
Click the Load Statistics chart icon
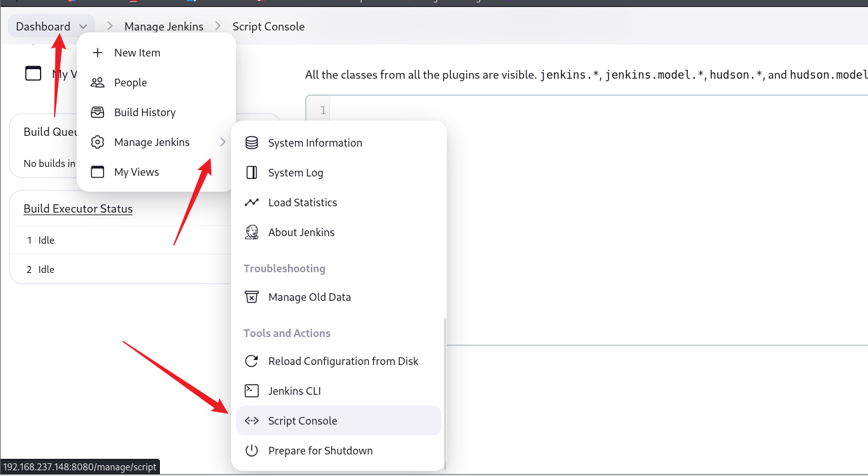tap(252, 202)
